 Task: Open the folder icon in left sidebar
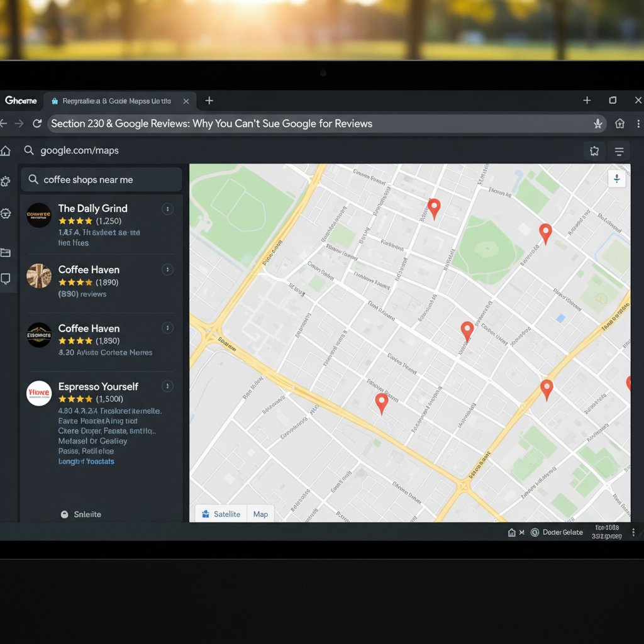coord(6,253)
